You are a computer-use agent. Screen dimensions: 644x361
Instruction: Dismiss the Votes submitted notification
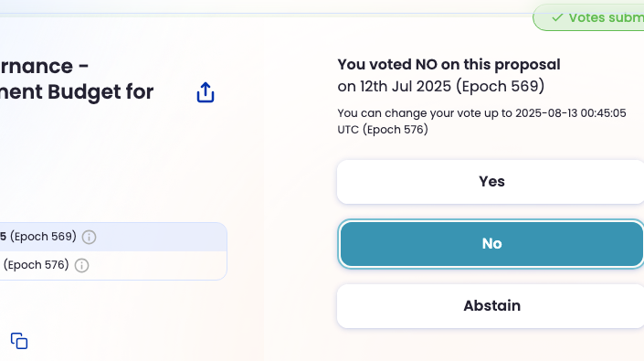[x=588, y=17]
